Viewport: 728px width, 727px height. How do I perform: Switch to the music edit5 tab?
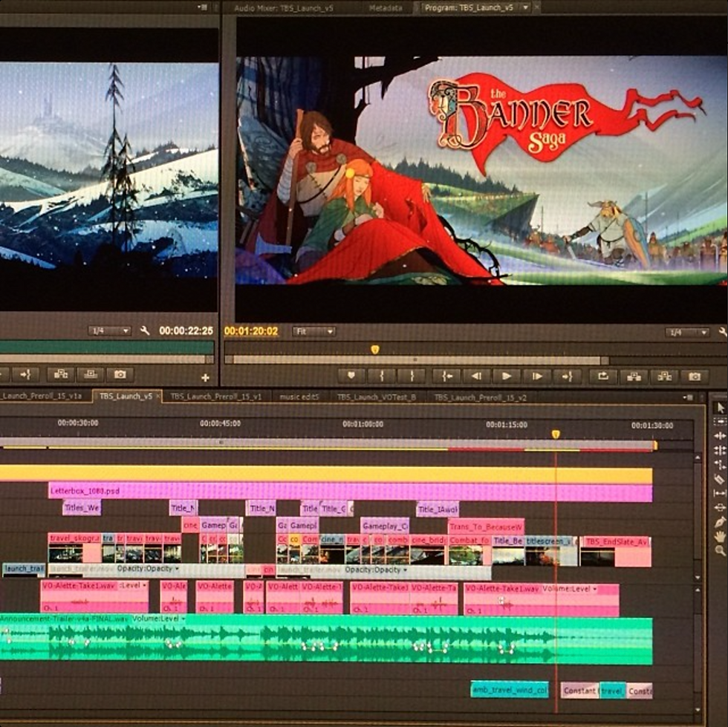[299, 397]
